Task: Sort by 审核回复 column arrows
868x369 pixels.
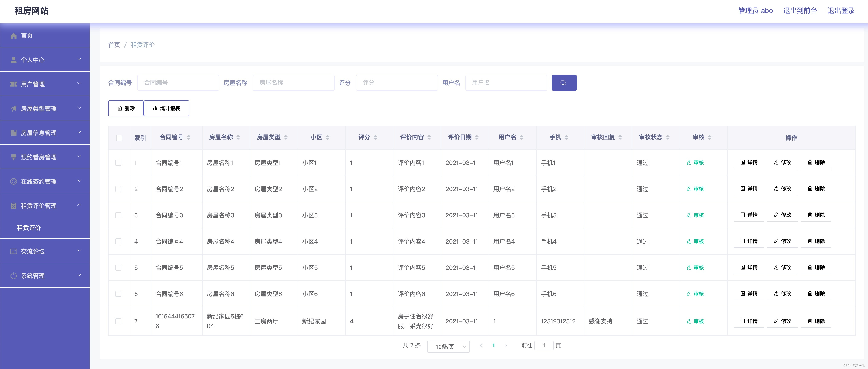Action: [x=620, y=137]
